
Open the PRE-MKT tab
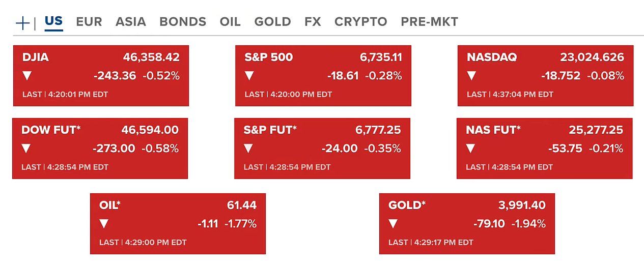pyautogui.click(x=430, y=22)
